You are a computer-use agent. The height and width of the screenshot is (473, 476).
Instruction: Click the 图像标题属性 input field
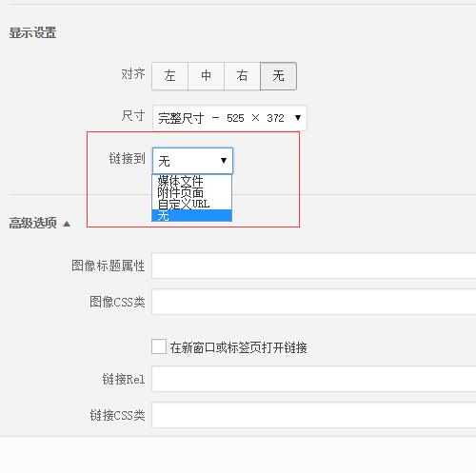click(x=314, y=266)
